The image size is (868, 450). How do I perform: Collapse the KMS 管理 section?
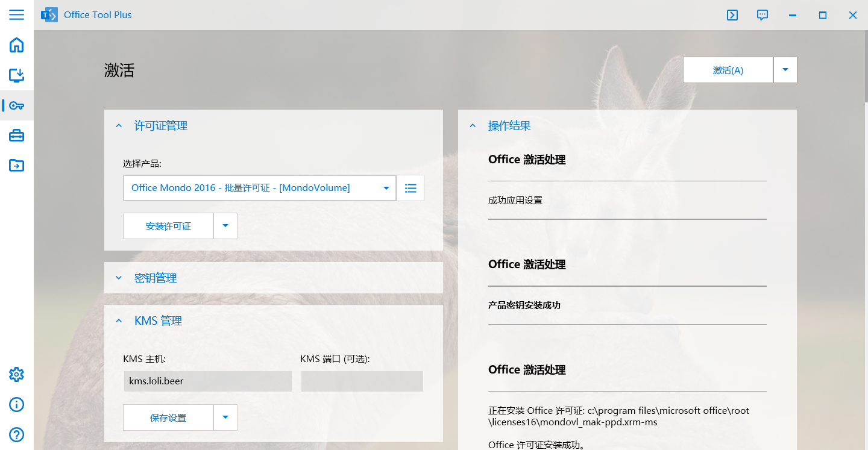(x=119, y=320)
